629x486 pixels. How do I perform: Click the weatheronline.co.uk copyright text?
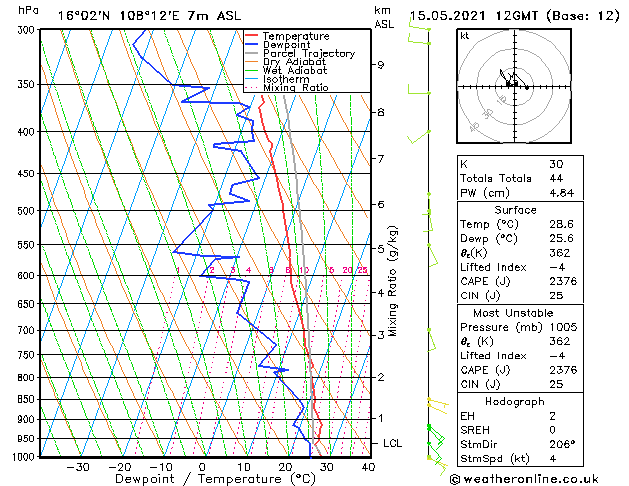click(x=524, y=479)
